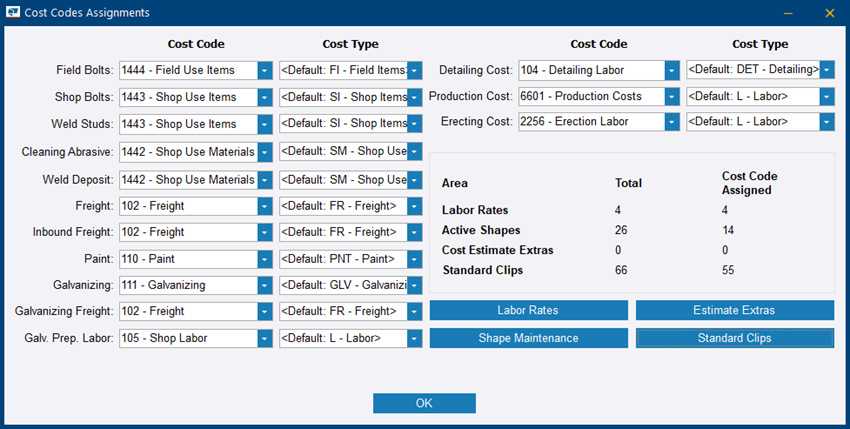This screenshot has height=429, width=850.
Task: Open Shape Maintenance
Action: [x=529, y=338]
